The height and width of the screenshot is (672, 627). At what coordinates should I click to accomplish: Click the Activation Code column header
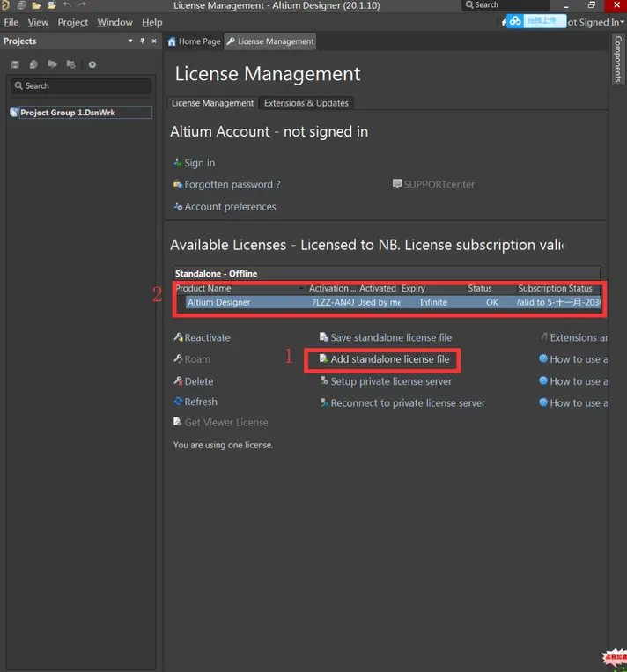pyautogui.click(x=332, y=288)
